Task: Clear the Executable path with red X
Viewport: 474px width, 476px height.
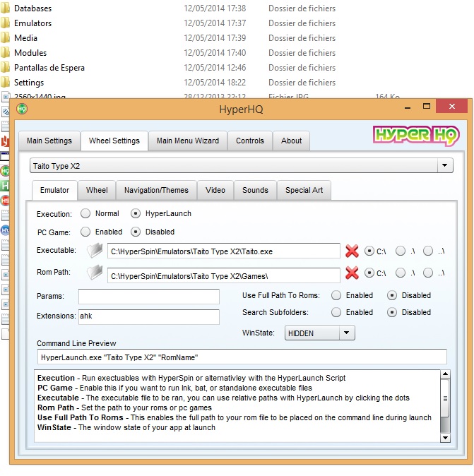Action: point(352,251)
